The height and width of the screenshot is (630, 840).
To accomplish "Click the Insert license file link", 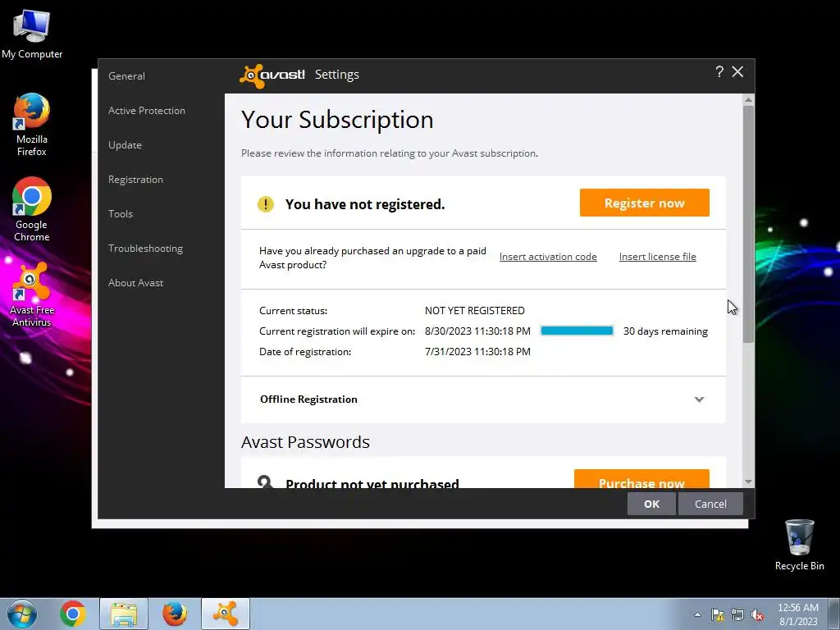I will (657, 257).
